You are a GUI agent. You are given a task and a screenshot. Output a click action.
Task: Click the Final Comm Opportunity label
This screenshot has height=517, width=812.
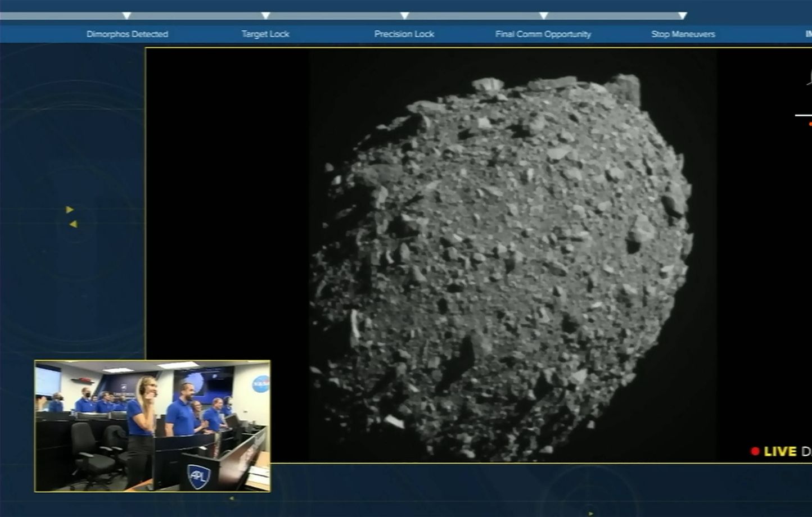pyautogui.click(x=543, y=34)
